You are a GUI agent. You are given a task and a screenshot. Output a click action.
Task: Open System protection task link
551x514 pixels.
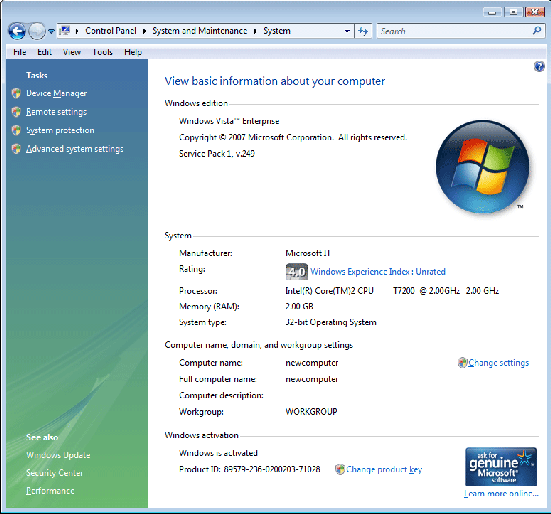[x=60, y=130]
